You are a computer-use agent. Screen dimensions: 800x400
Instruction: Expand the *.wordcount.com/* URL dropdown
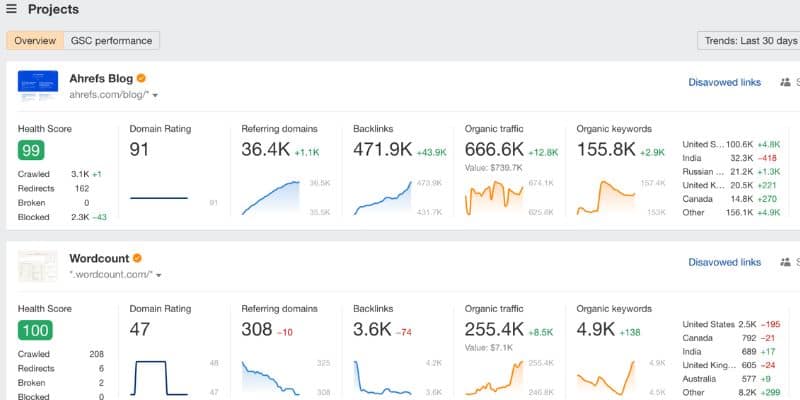(x=159, y=275)
